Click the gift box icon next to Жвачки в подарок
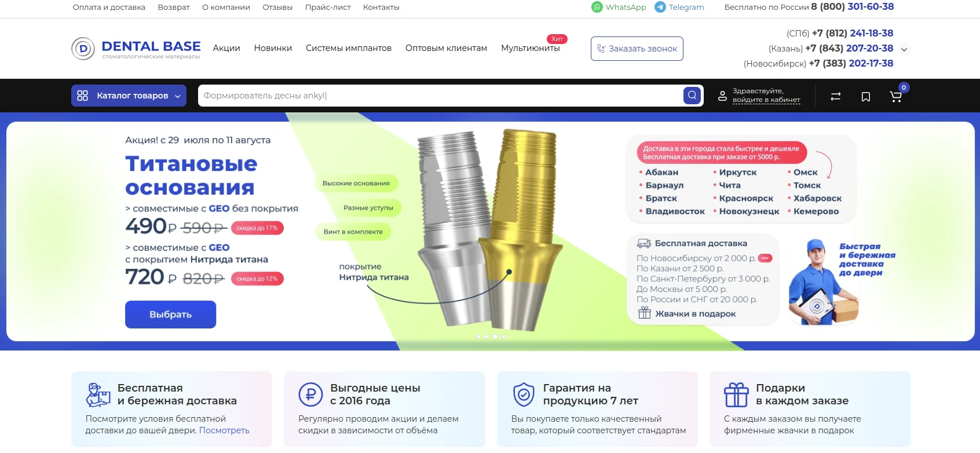The height and width of the screenshot is (453, 980). (x=644, y=313)
